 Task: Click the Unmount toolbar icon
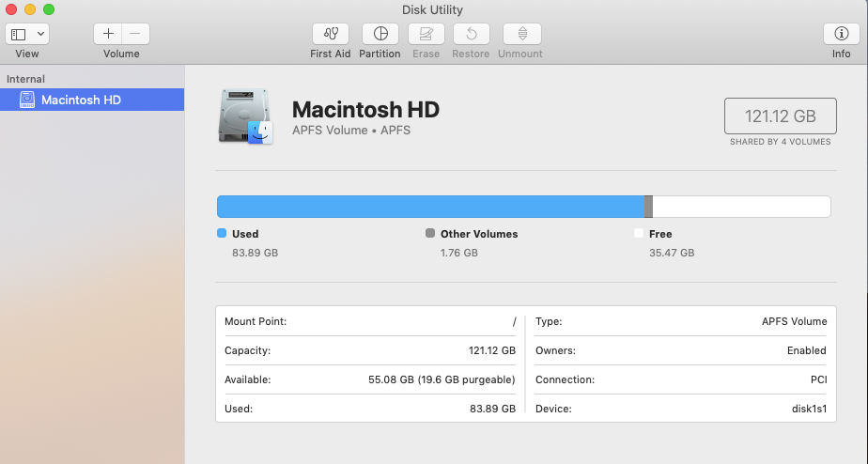tap(522, 34)
